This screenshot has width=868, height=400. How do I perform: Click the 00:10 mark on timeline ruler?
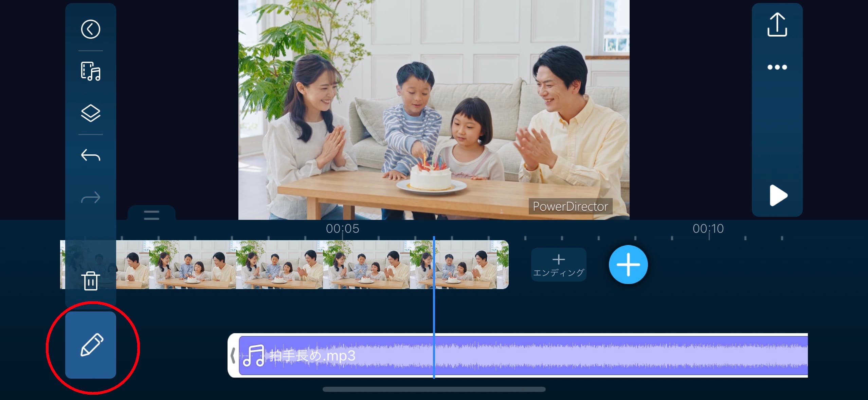click(708, 229)
